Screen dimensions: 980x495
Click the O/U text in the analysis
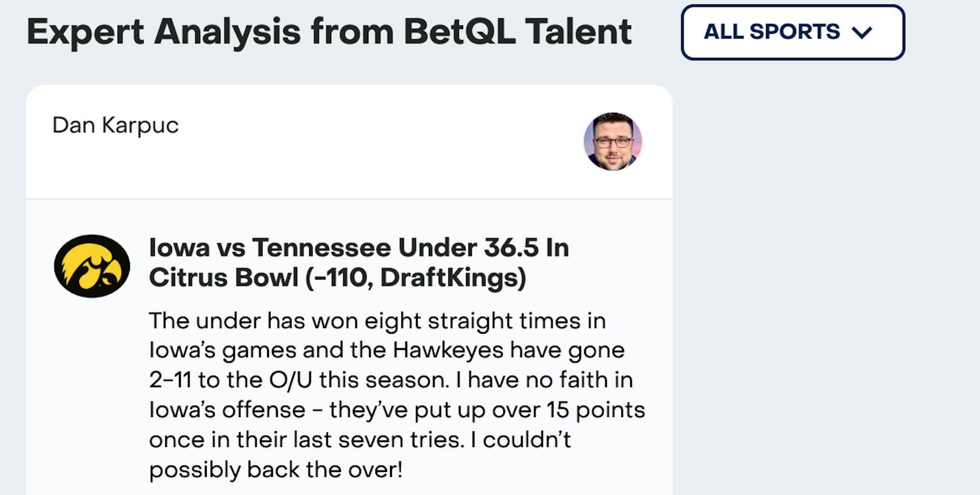290,380
